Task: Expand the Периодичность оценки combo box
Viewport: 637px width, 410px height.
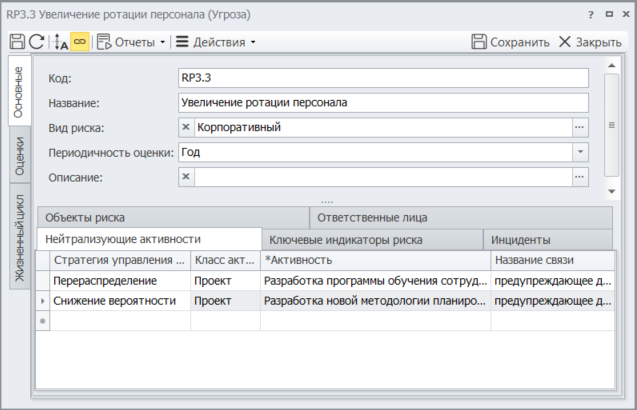Action: (579, 152)
